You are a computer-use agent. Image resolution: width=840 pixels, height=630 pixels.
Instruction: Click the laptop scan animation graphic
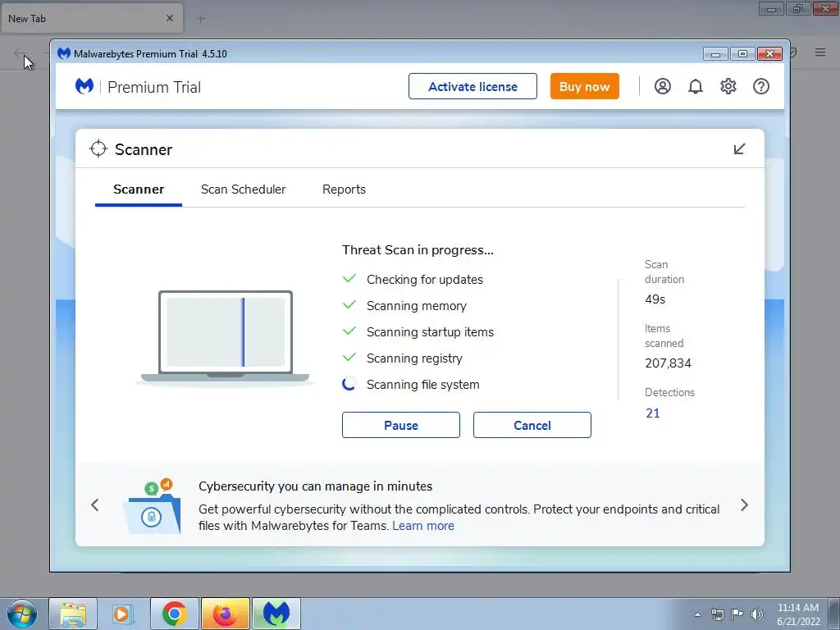pos(225,337)
